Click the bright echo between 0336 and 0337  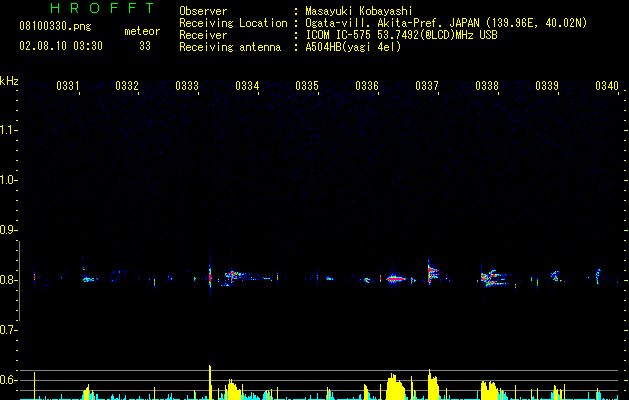coord(395,278)
